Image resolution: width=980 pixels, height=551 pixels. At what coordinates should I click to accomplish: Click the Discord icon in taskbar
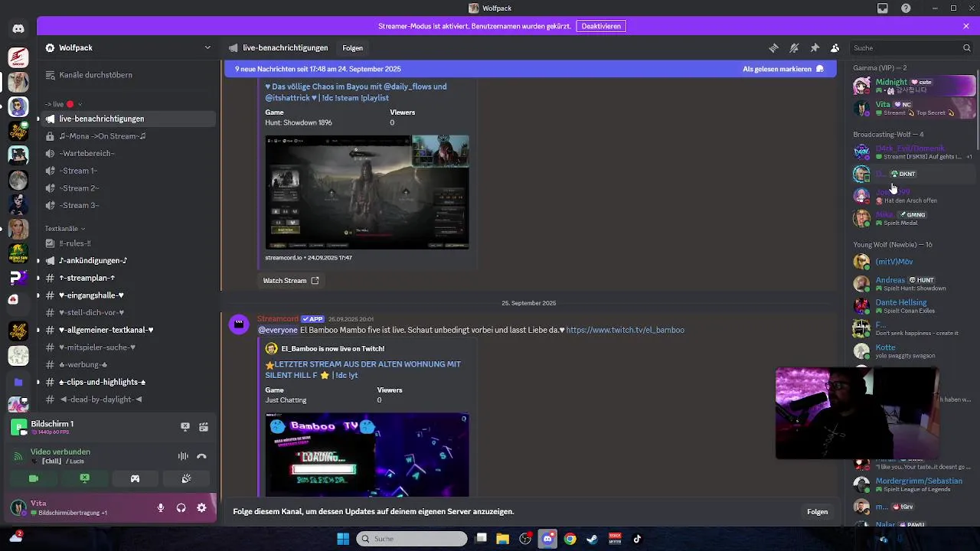(x=548, y=539)
